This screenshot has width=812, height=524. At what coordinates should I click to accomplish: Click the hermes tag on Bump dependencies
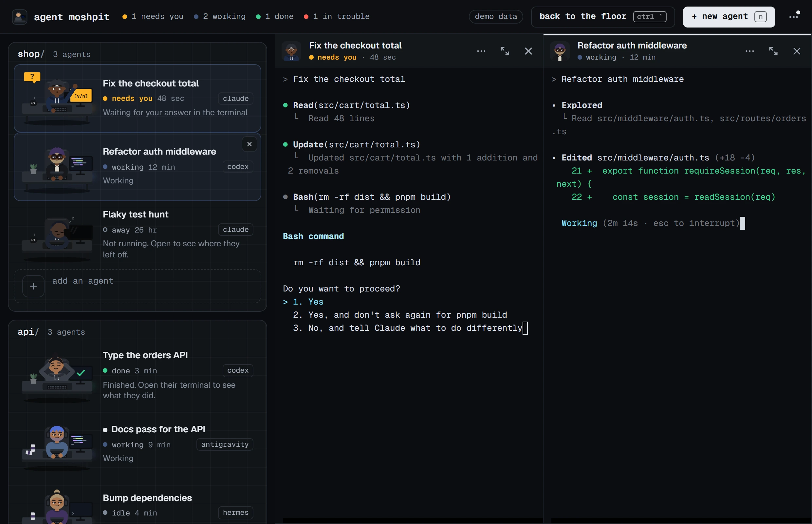[236, 513]
